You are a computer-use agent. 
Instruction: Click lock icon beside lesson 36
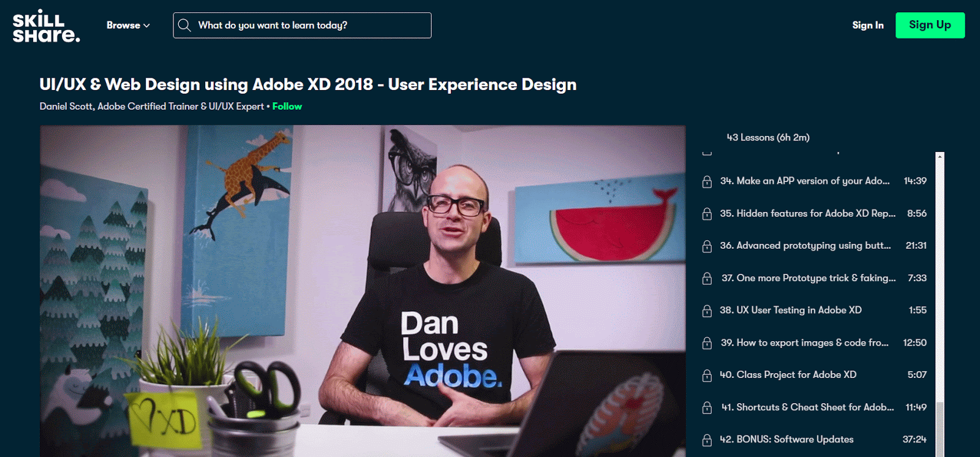[707, 246]
